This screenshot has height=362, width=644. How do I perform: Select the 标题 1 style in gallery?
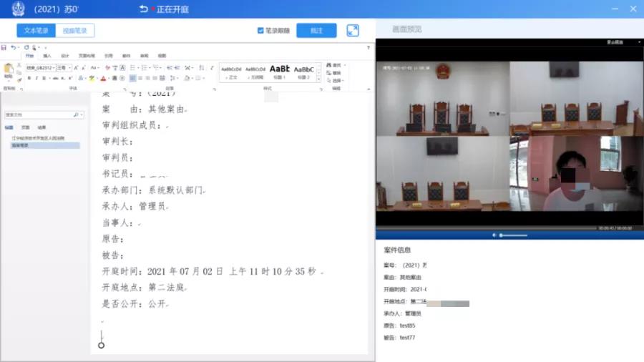(x=279, y=71)
